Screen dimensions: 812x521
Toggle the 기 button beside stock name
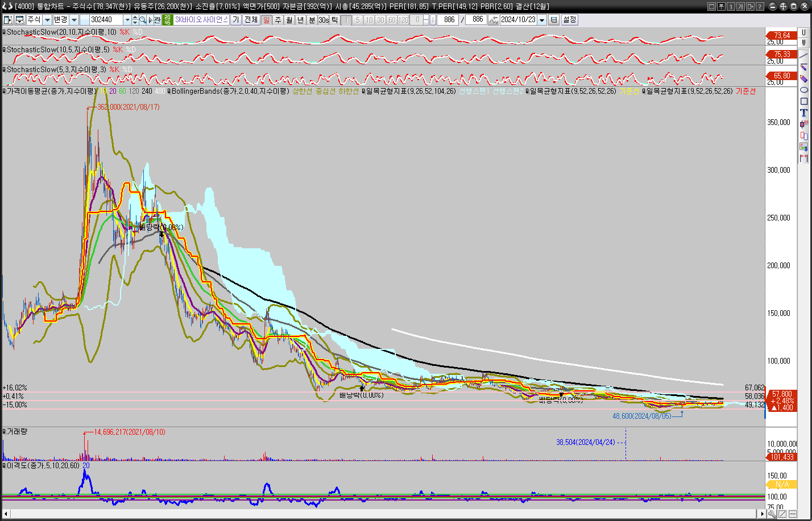tap(235, 20)
